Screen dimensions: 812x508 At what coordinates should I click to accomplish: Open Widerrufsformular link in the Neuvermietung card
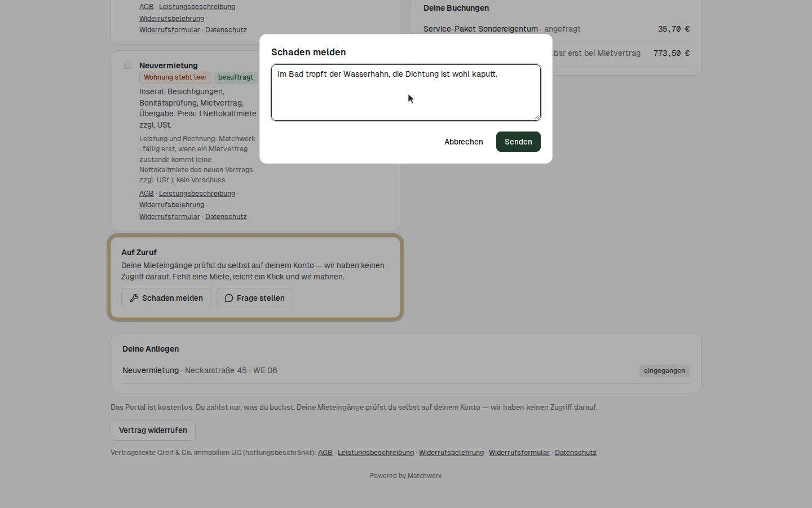[170, 217]
